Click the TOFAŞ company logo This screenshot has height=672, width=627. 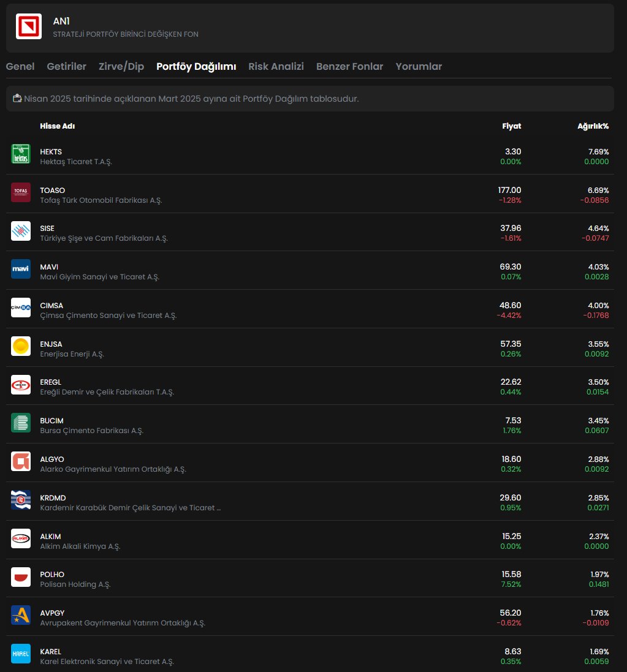21,192
